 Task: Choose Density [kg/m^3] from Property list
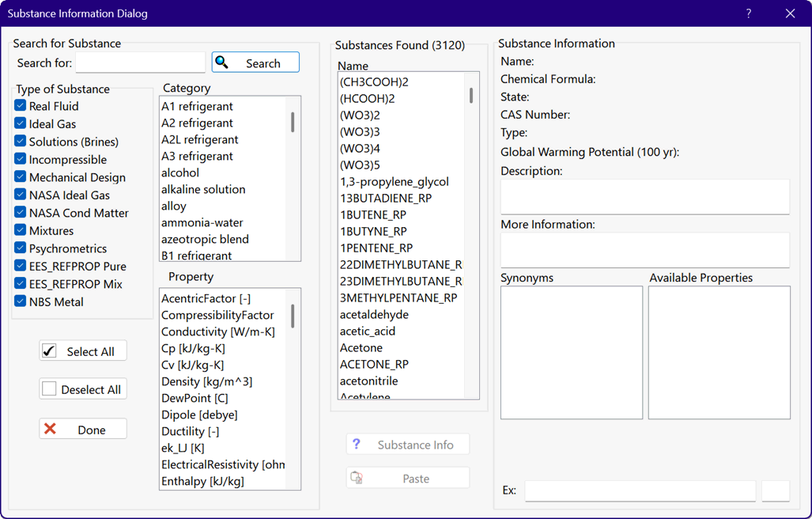tap(206, 381)
